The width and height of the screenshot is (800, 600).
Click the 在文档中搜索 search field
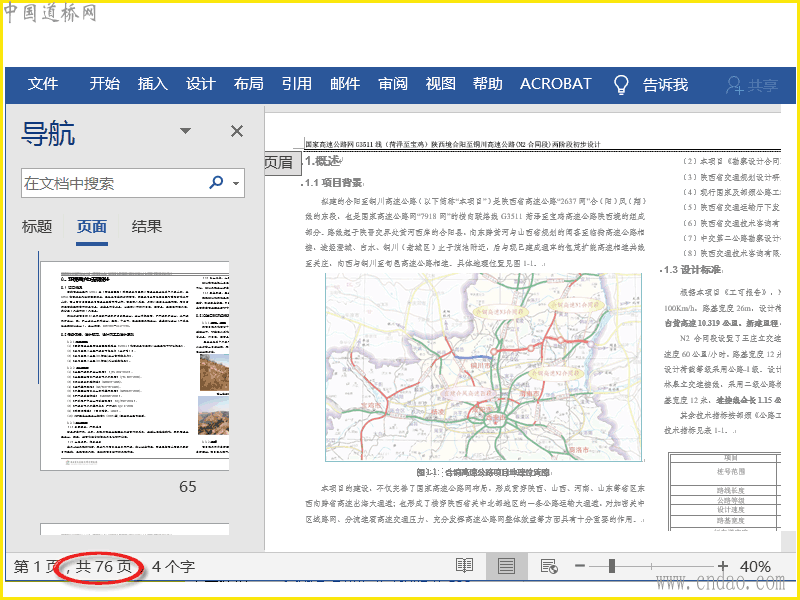(114, 183)
